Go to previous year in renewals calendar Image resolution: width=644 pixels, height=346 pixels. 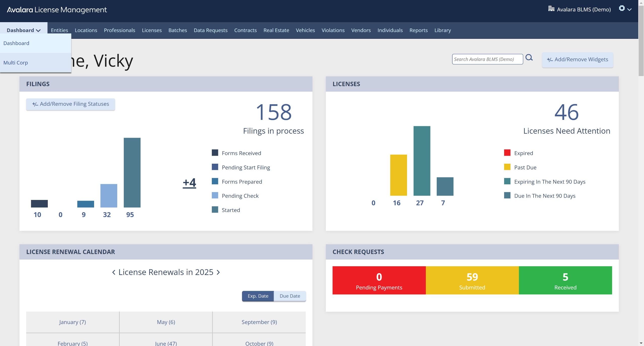114,272
